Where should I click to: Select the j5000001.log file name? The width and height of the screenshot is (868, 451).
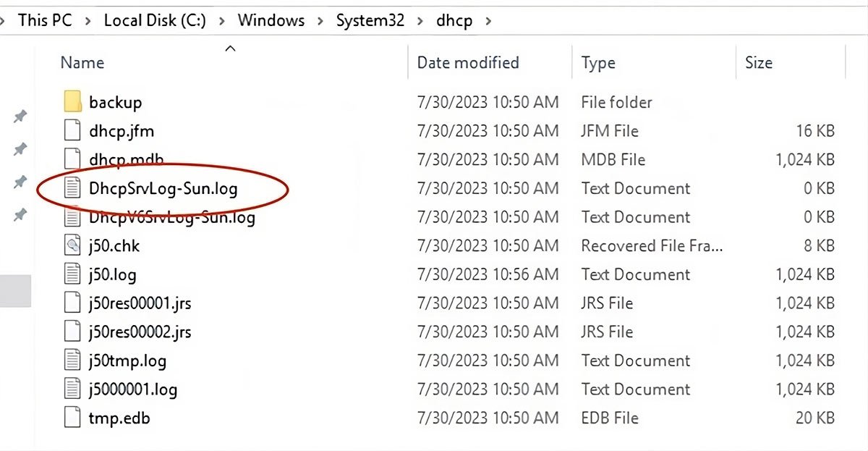pos(133,389)
